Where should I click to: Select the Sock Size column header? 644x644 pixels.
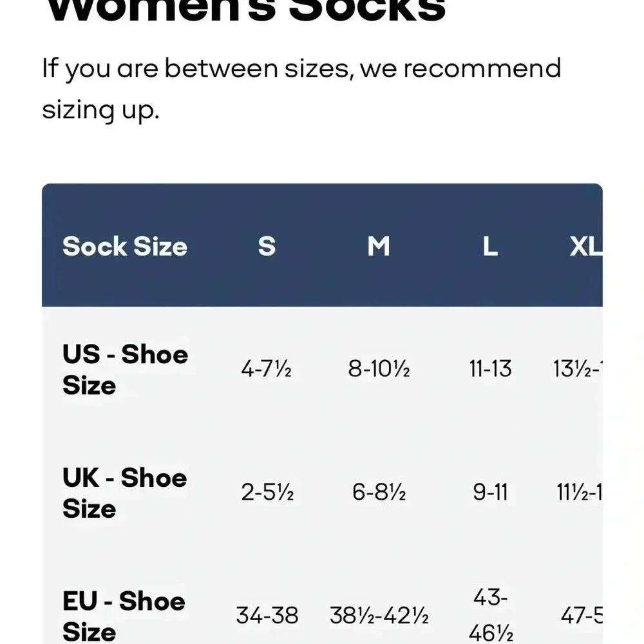click(x=125, y=247)
